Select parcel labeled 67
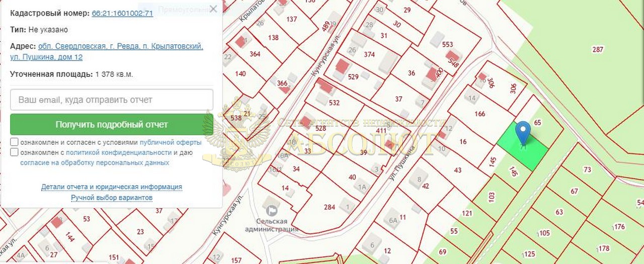Image resolution: width=644 pixels, height=264 pixels. [x=575, y=191]
